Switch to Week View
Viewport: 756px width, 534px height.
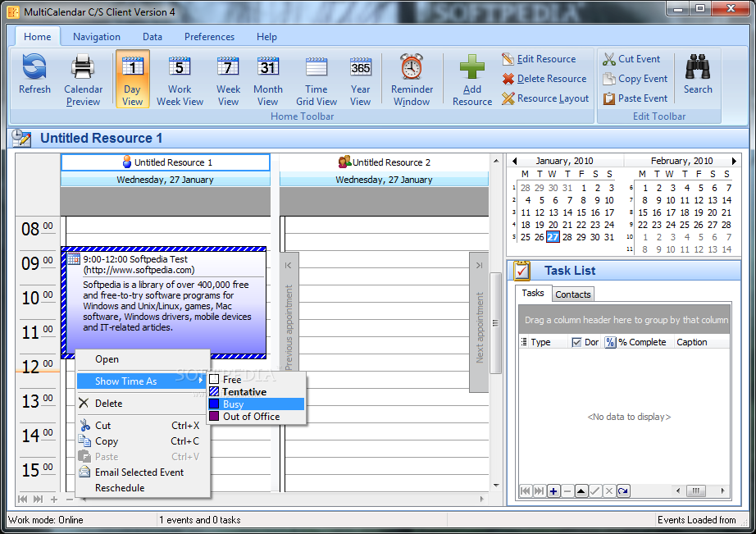(x=228, y=80)
